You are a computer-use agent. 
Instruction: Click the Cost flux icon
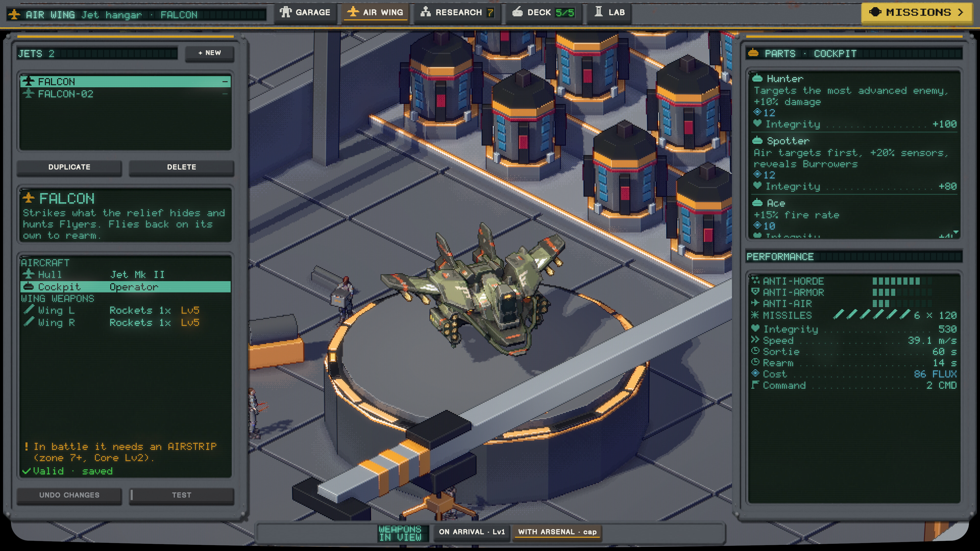(755, 373)
